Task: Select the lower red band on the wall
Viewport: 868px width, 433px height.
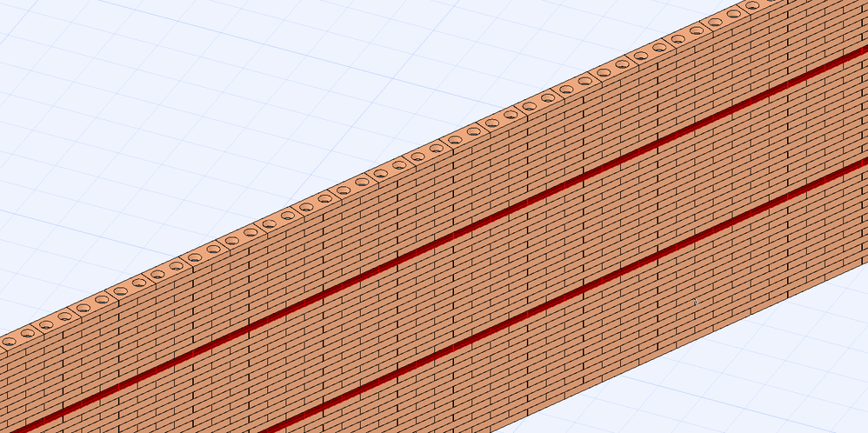Action: (x=564, y=295)
